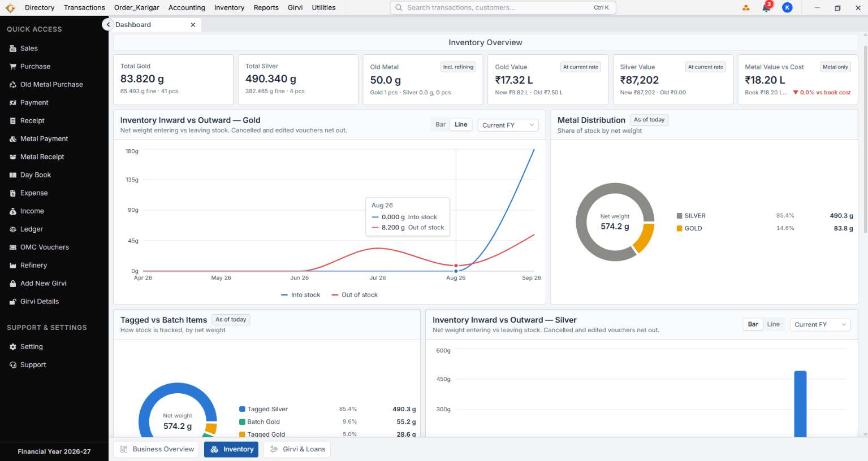Open the Girvi menu
Image resolution: width=868 pixels, height=461 pixels.
pos(295,8)
